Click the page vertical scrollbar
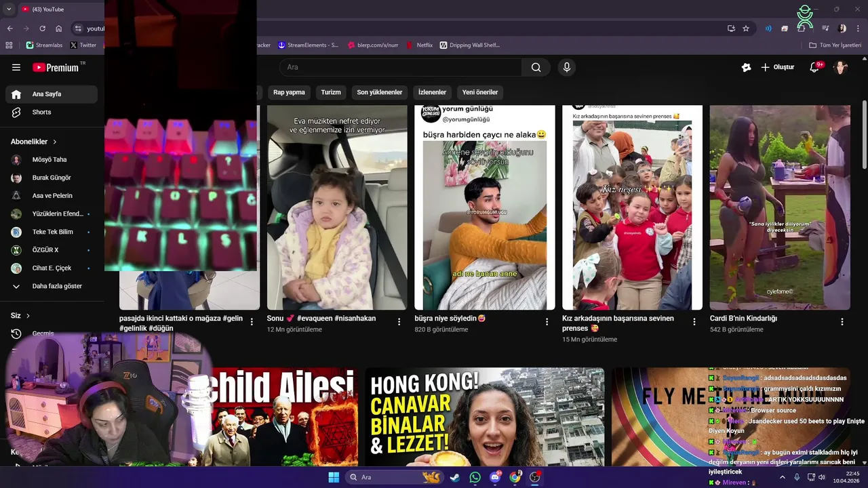The width and height of the screenshot is (868, 488). tap(864, 136)
